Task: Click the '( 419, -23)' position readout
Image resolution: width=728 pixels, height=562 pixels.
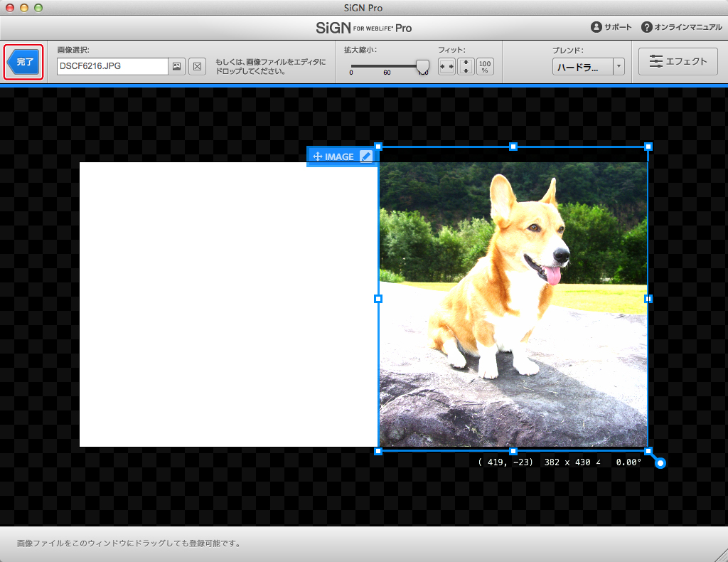Action: click(505, 462)
